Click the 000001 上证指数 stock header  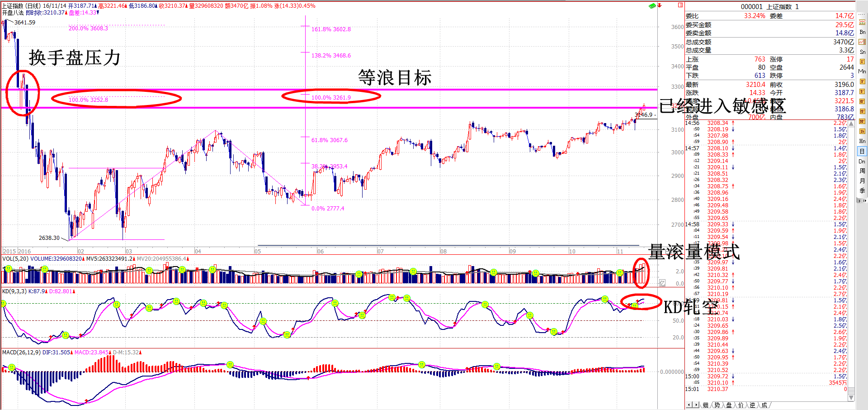click(770, 6)
